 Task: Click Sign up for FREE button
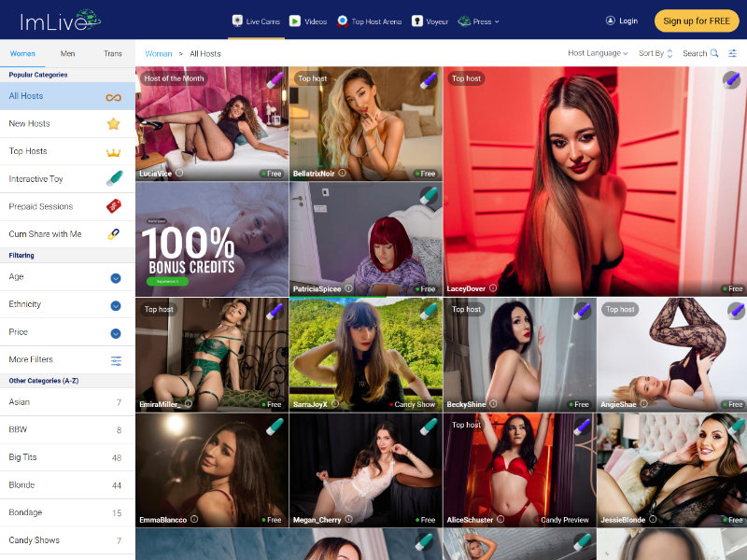coord(697,21)
